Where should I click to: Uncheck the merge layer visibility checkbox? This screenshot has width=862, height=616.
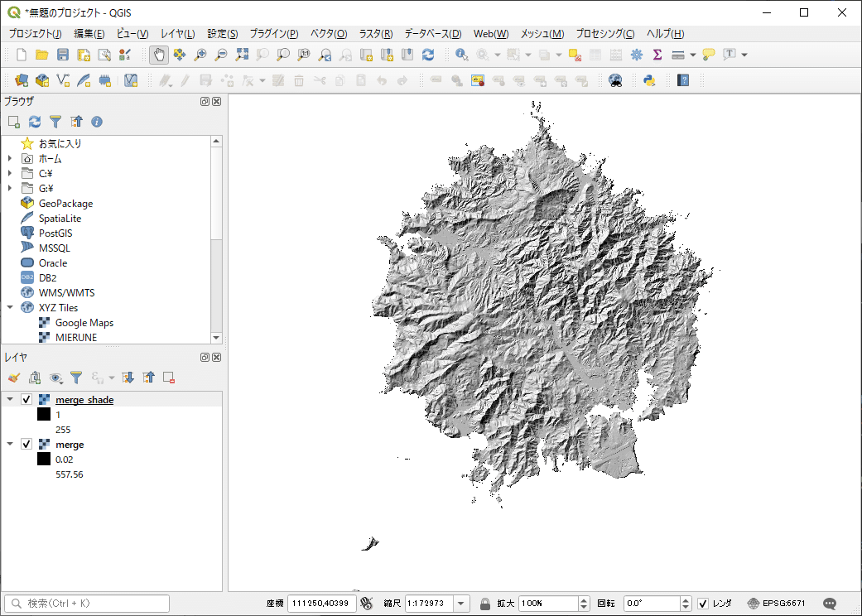(x=26, y=445)
